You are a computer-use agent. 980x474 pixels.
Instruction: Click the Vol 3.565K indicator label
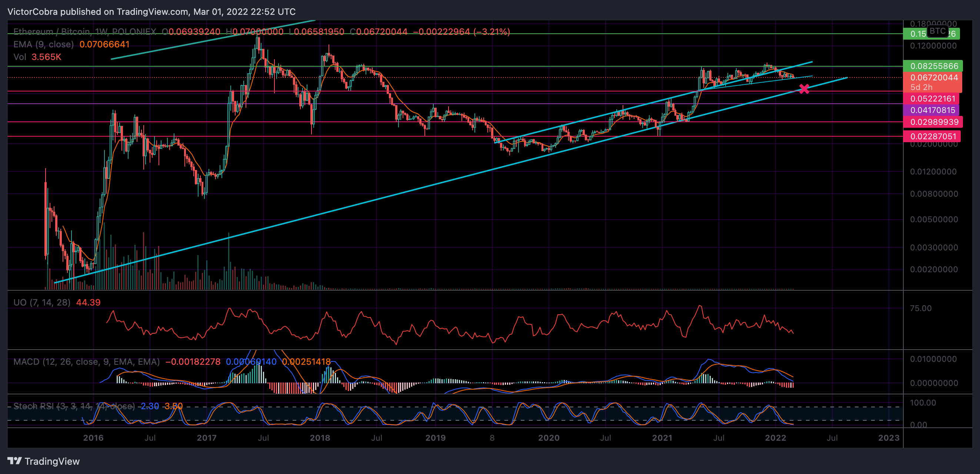pyautogui.click(x=37, y=57)
